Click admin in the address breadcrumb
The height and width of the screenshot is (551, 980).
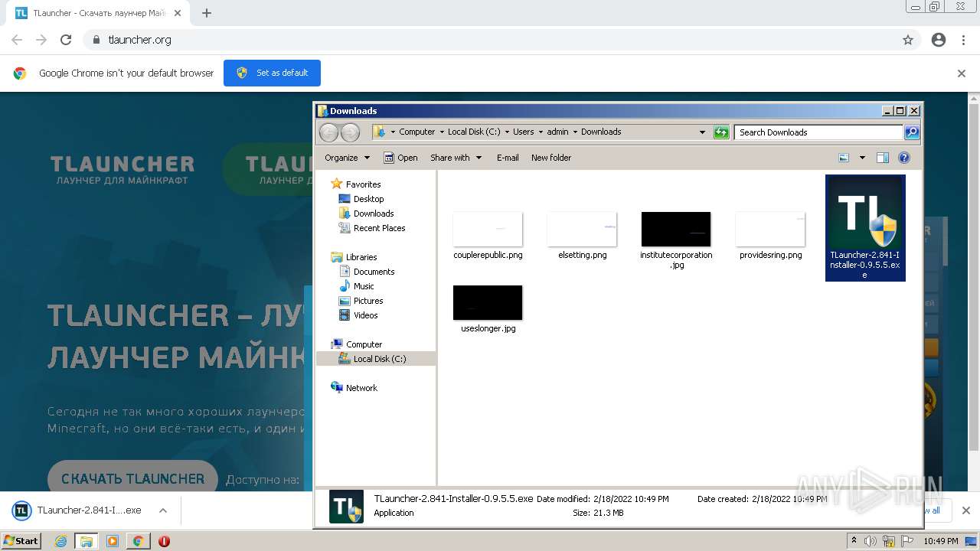point(557,132)
